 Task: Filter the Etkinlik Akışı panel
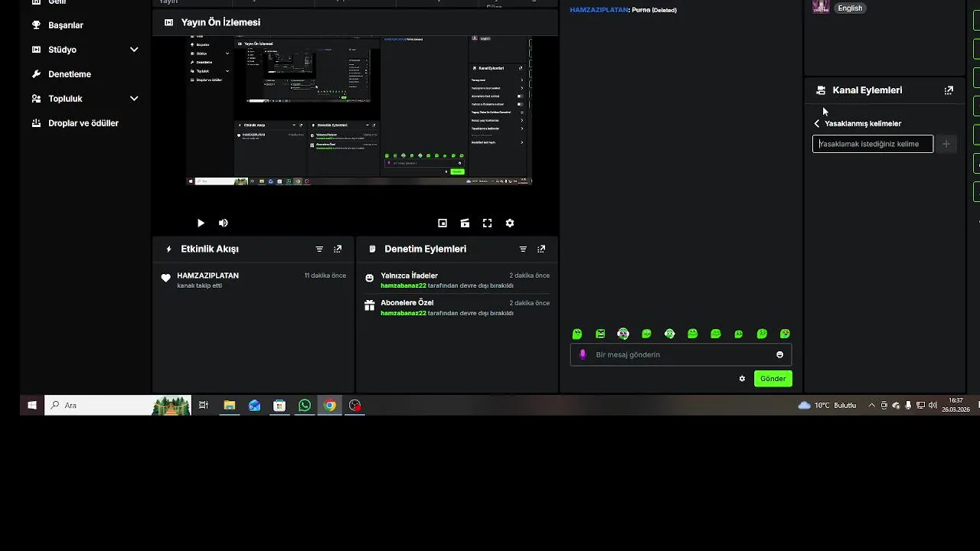tap(319, 249)
